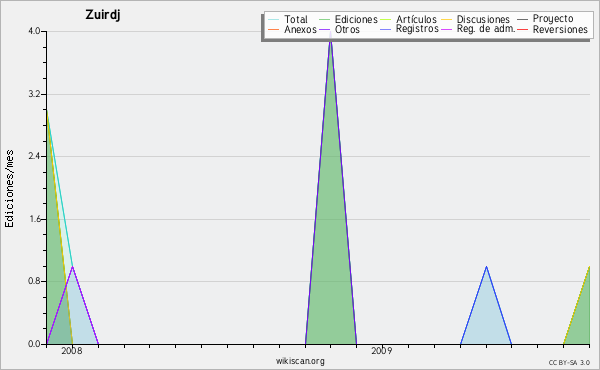This screenshot has height=370, width=600.
Task: Click the yellow Discusiones legend line
Action: click(447, 19)
